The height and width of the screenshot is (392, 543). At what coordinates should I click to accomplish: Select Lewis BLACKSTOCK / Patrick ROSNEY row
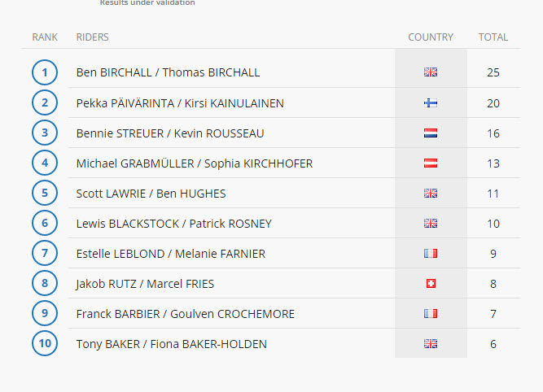tap(295, 223)
